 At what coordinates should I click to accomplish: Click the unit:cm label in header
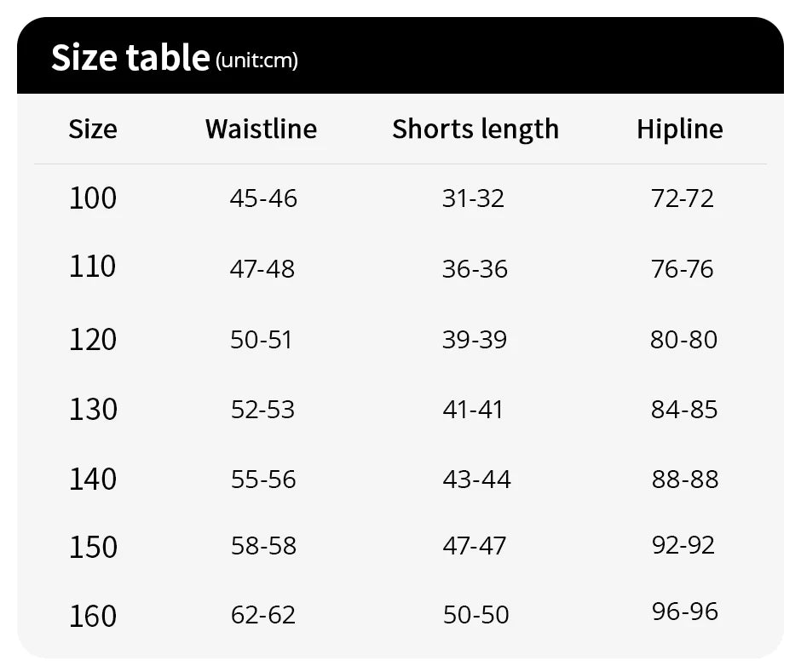[256, 60]
